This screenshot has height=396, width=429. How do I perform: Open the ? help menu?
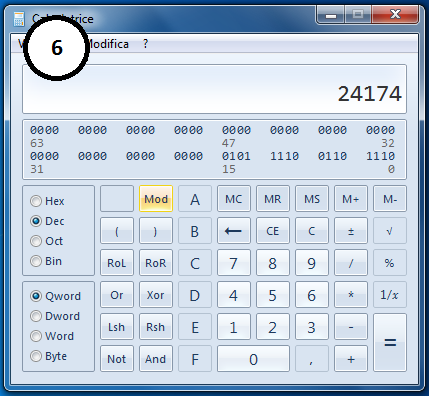coord(145,44)
